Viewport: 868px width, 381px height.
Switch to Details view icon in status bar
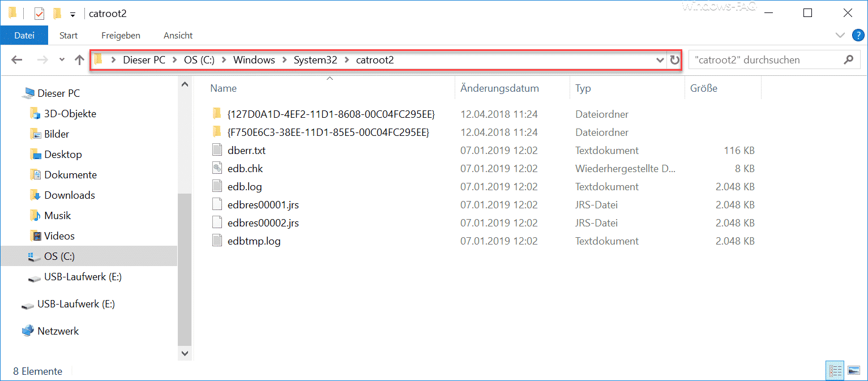[835, 371]
